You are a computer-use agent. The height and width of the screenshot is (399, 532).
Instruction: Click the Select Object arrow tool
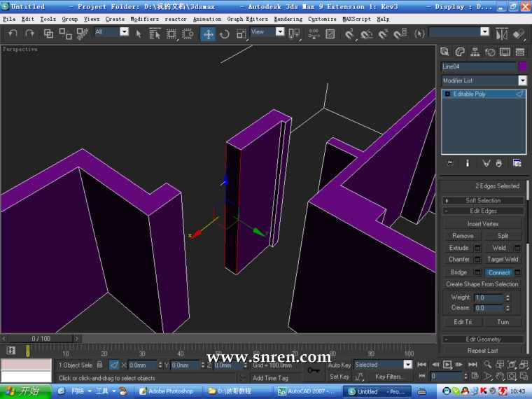139,34
